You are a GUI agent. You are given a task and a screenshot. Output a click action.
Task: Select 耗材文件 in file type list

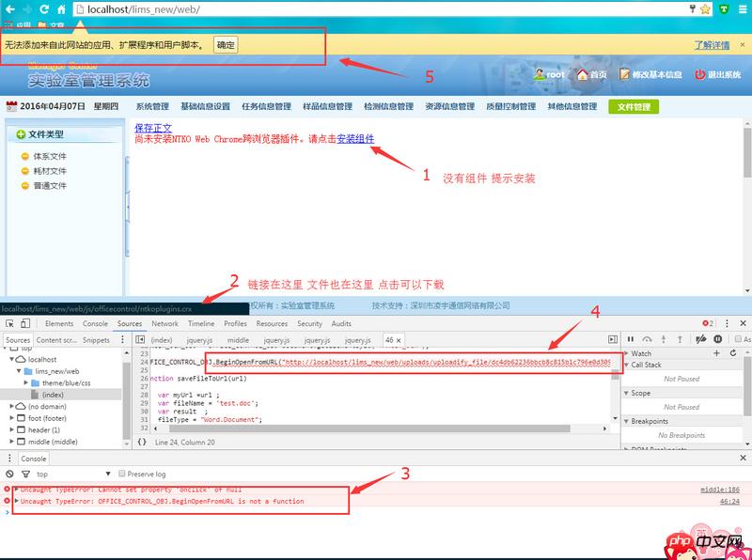pos(50,171)
